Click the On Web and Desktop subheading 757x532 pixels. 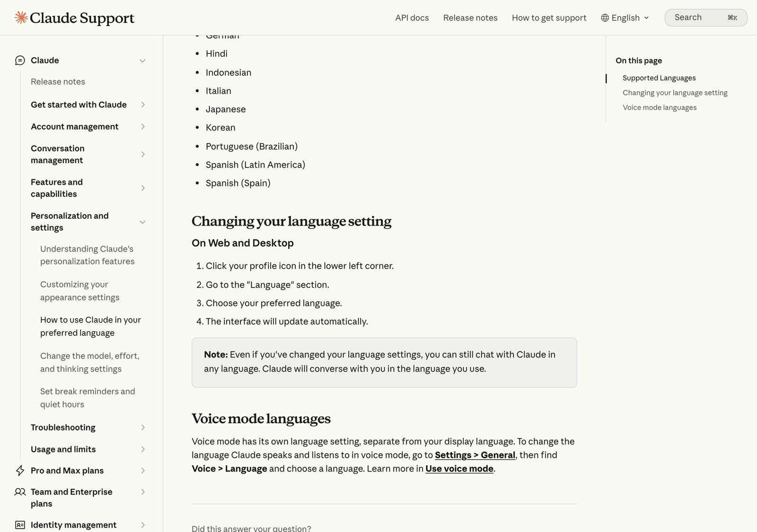tap(243, 243)
